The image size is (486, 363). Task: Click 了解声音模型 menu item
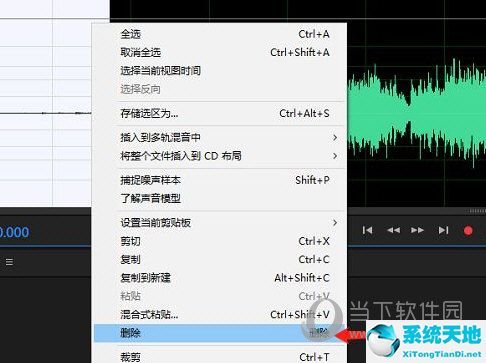(x=220, y=198)
